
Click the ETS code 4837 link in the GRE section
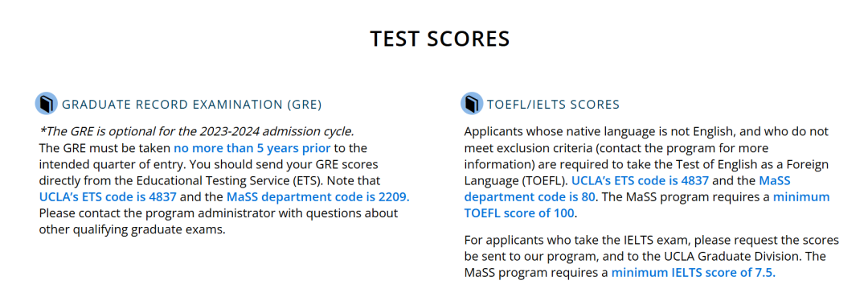[108, 197]
